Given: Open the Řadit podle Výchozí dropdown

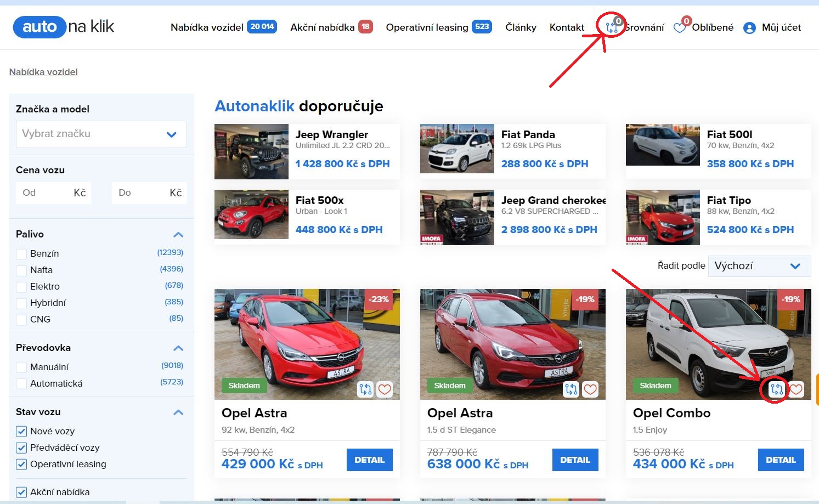Looking at the screenshot, I should [x=759, y=266].
